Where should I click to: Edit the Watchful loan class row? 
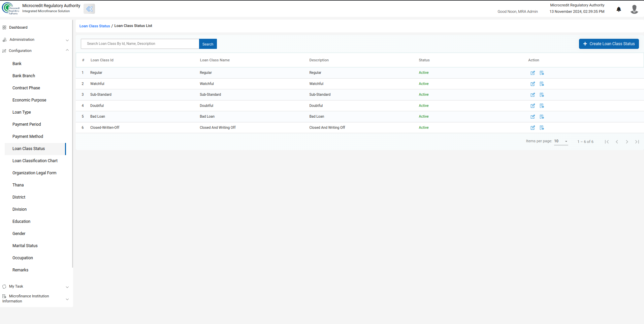pyautogui.click(x=533, y=84)
